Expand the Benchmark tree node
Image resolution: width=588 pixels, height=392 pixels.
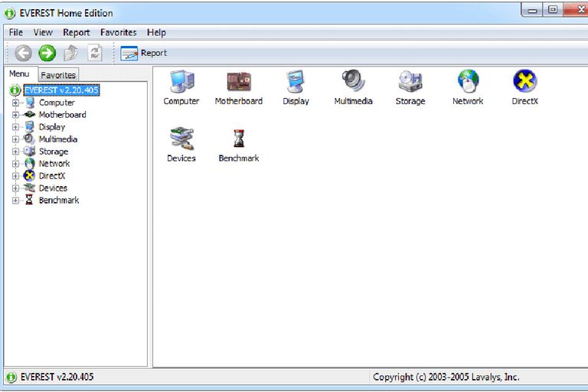point(15,201)
